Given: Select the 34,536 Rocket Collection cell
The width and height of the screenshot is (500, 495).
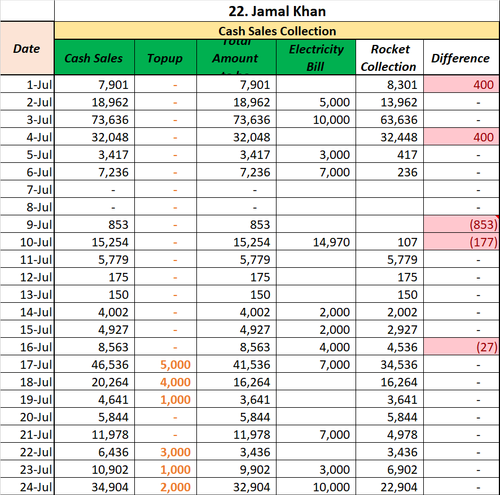Looking at the screenshot, I should (x=389, y=364).
